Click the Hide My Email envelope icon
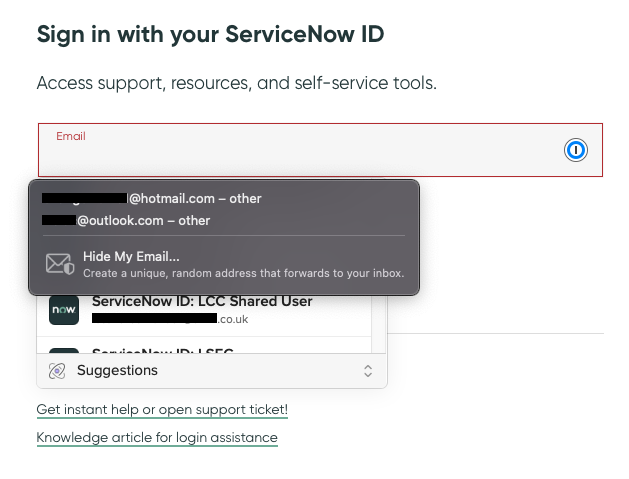The height and width of the screenshot is (479, 629). point(60,264)
